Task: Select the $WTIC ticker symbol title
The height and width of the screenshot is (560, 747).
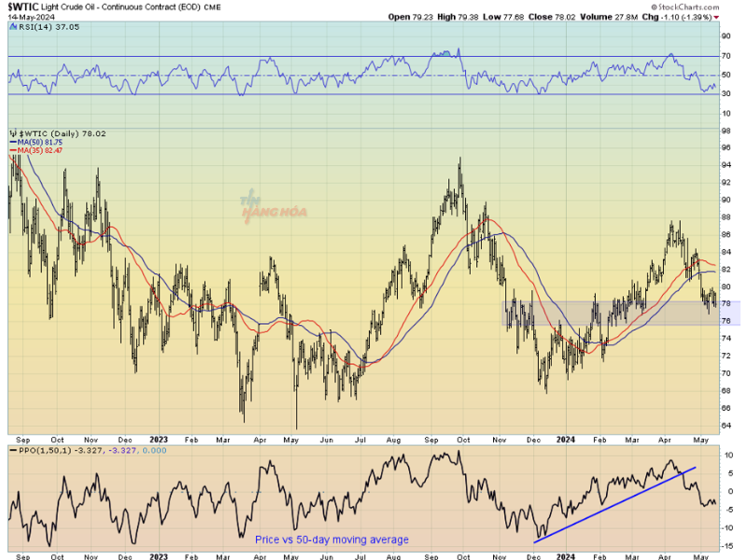Action: 22,7
